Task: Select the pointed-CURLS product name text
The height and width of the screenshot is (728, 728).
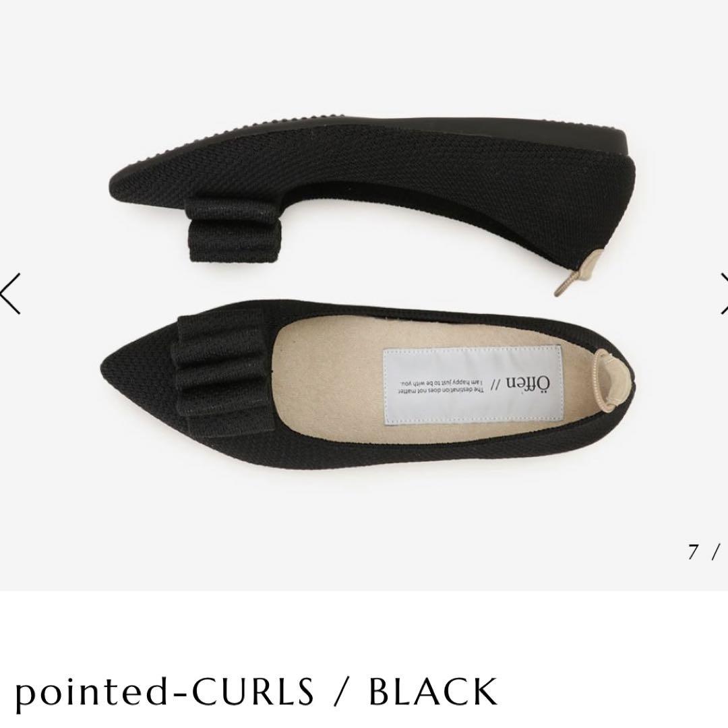Action: point(165,692)
